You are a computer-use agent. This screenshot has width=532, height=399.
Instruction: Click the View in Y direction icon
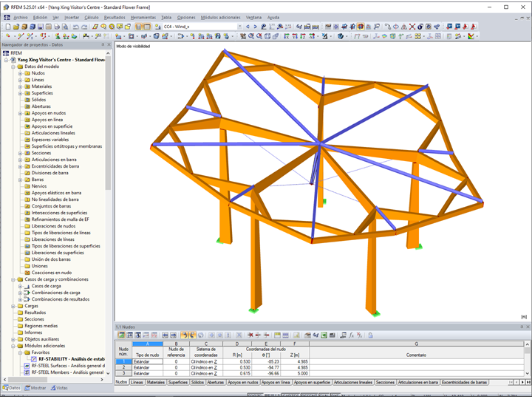pyautogui.click(x=295, y=36)
